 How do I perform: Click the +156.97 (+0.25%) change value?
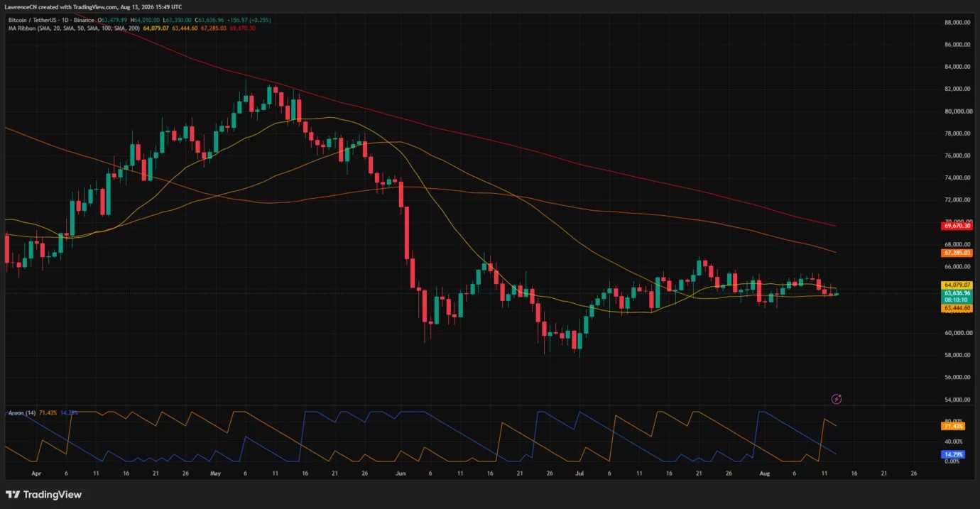click(249, 20)
